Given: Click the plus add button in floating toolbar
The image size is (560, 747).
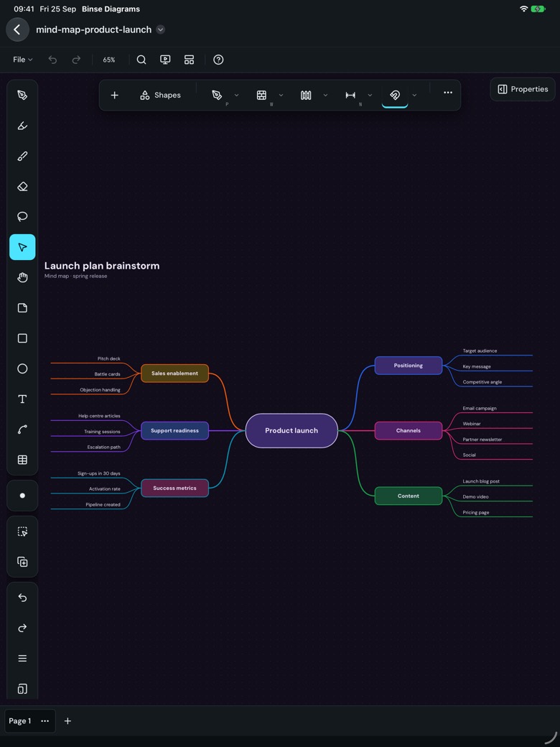Looking at the screenshot, I should pyautogui.click(x=114, y=96).
